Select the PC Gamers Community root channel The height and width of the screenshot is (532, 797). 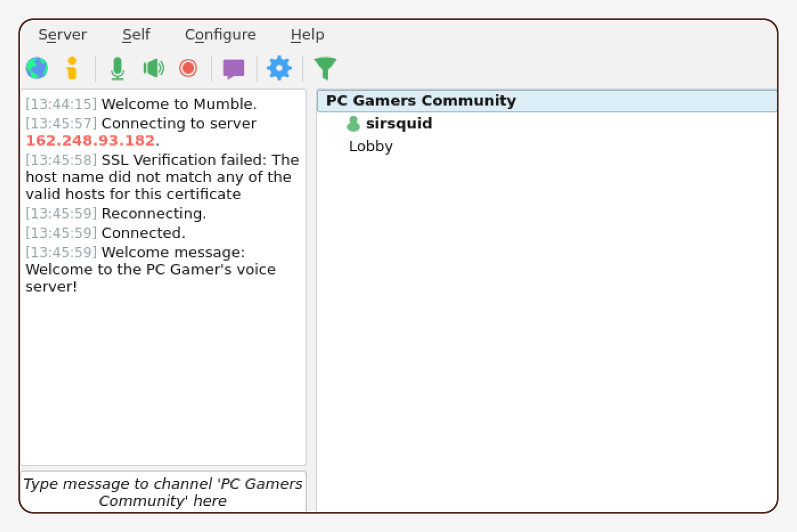coord(547,101)
